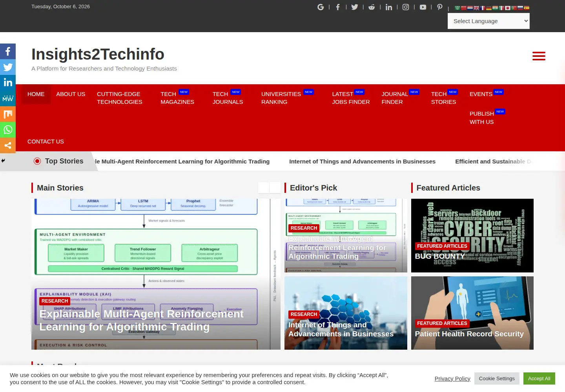This screenshot has height=392, width=565.
Task: Open TECH JOURNALS menu item
Action: pyautogui.click(x=228, y=98)
